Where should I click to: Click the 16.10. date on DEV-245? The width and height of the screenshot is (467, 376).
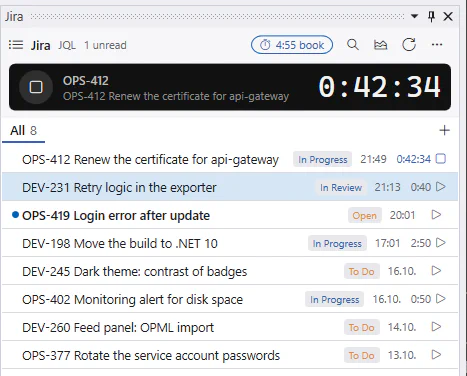point(402,271)
